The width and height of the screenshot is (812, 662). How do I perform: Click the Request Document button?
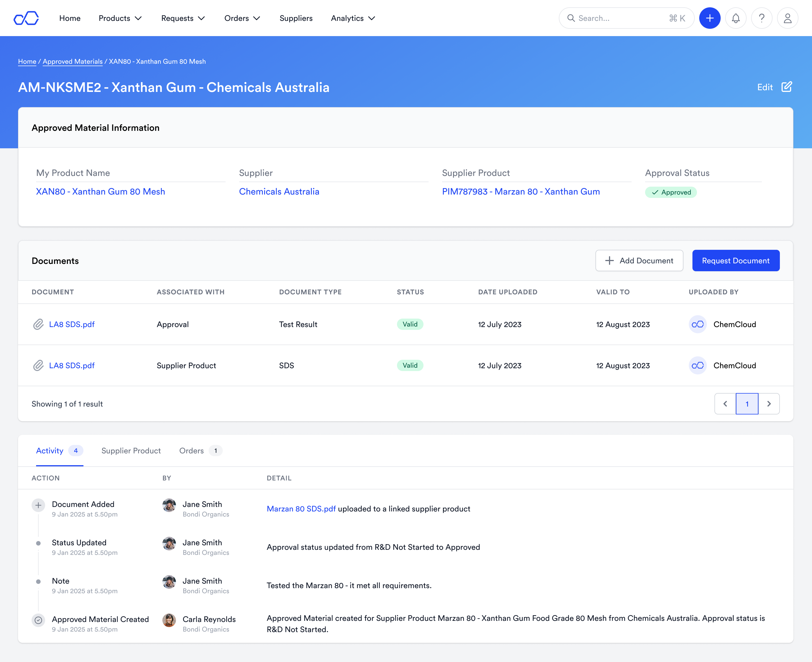[736, 261]
